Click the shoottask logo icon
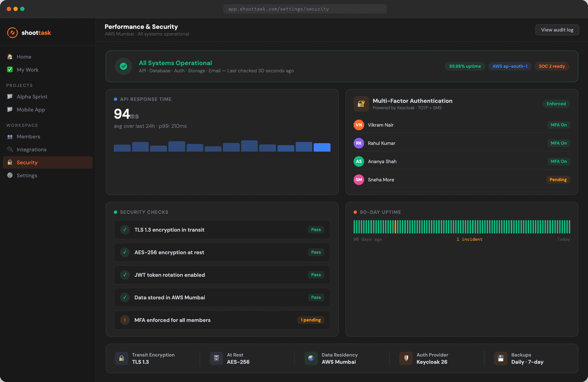The width and height of the screenshot is (588, 382). (x=12, y=33)
